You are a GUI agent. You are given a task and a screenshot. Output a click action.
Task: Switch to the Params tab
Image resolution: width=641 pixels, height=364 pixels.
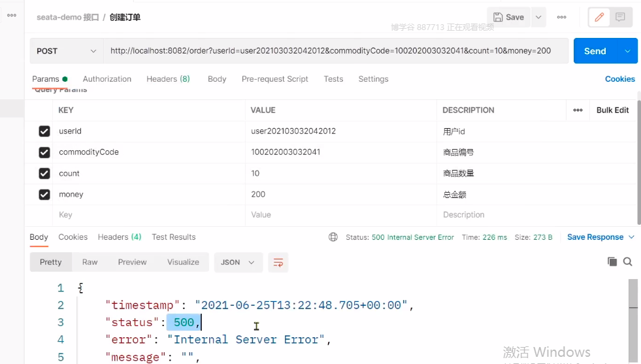(x=50, y=79)
